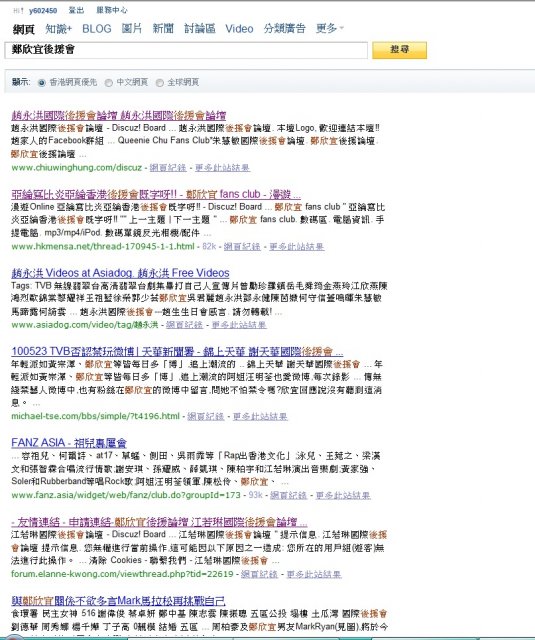Screen dimensions: 535x640
Task: Click the 登出 logout link
Action: [x=76, y=10]
